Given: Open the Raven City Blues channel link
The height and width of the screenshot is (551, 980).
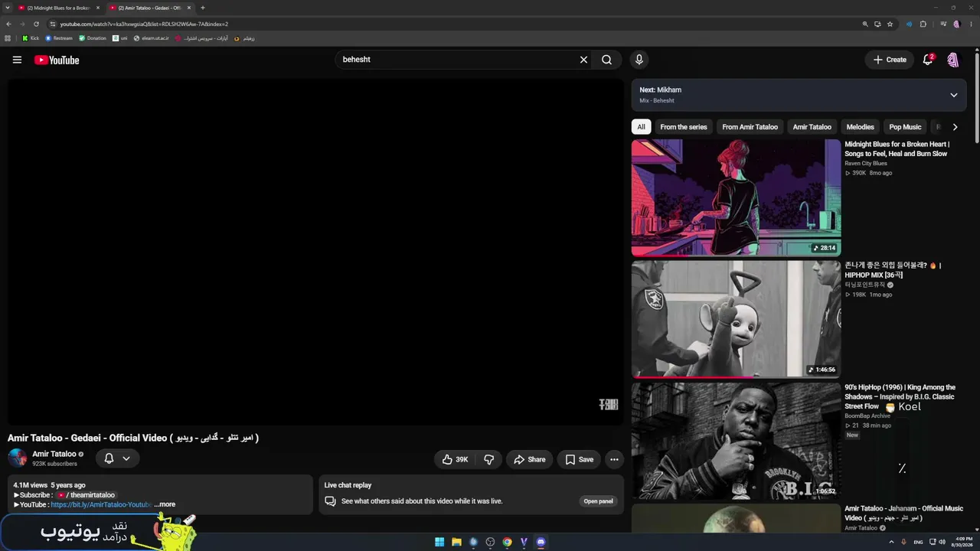Looking at the screenshot, I should (x=866, y=163).
